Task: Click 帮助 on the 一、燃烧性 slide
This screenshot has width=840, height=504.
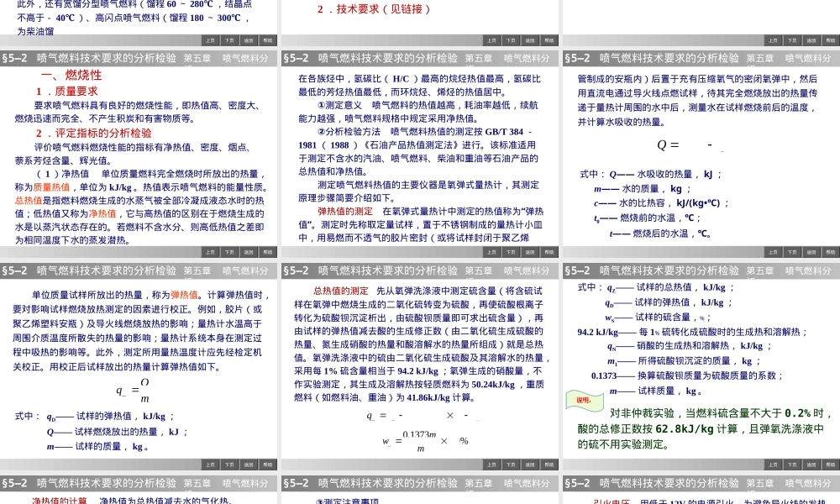Action: [268, 252]
